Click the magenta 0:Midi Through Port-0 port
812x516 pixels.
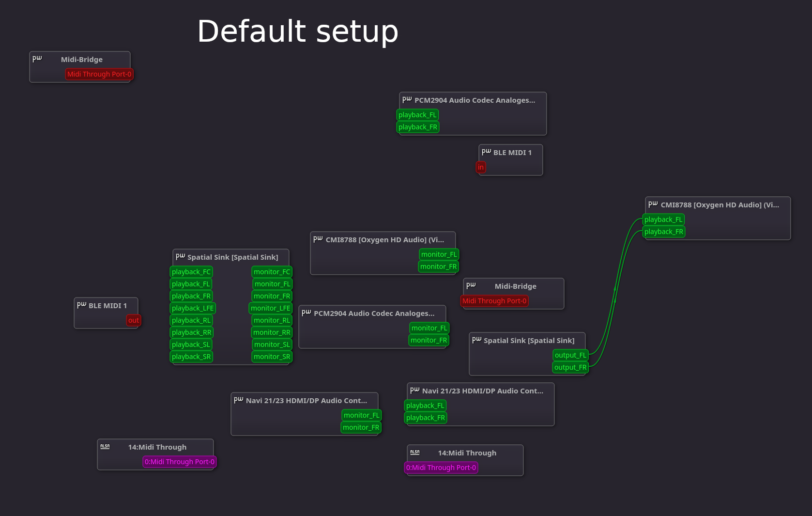[179, 462]
